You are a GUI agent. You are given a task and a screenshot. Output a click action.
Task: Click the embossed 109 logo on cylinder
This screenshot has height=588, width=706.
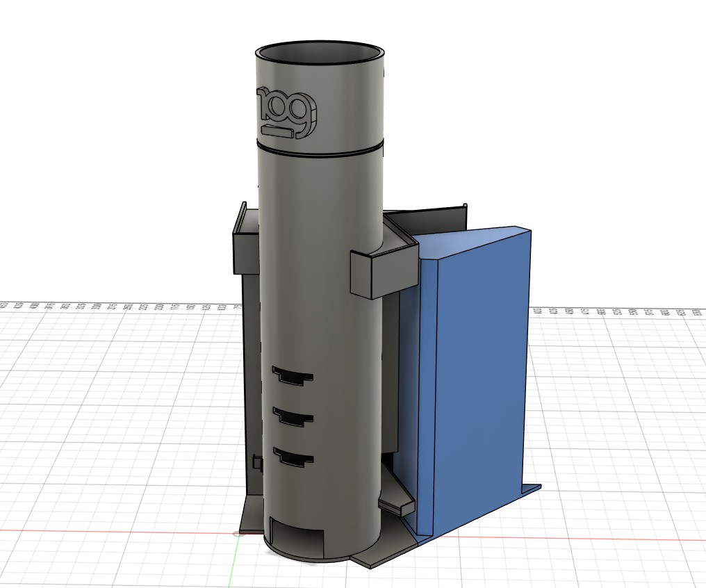pos(286,112)
